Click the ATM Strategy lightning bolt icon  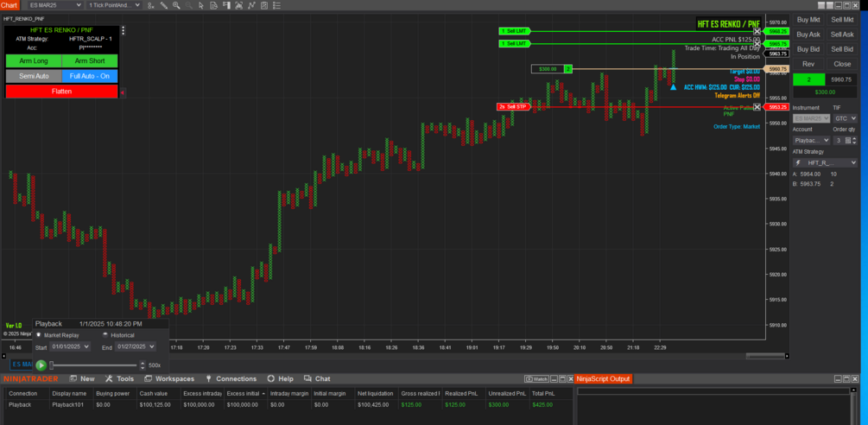click(x=798, y=162)
